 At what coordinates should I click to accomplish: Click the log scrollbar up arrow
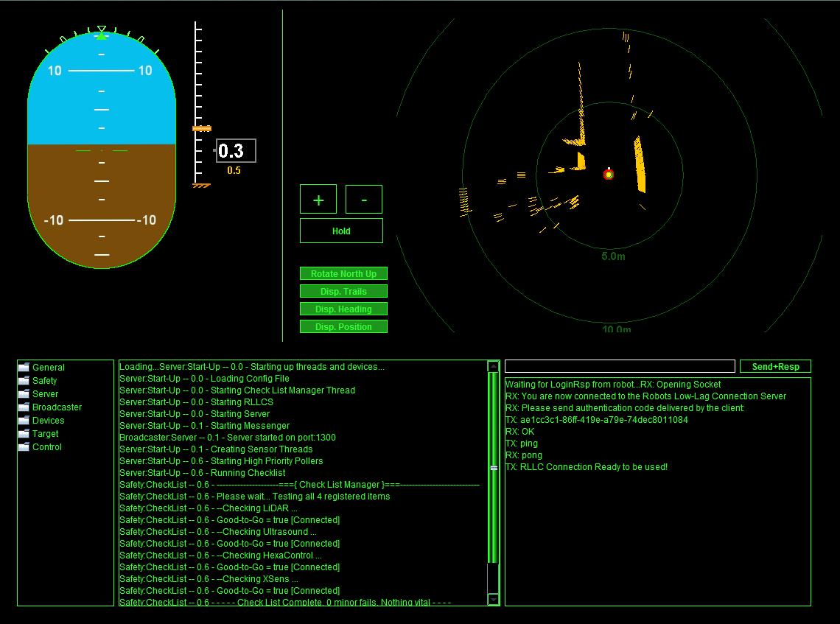493,366
